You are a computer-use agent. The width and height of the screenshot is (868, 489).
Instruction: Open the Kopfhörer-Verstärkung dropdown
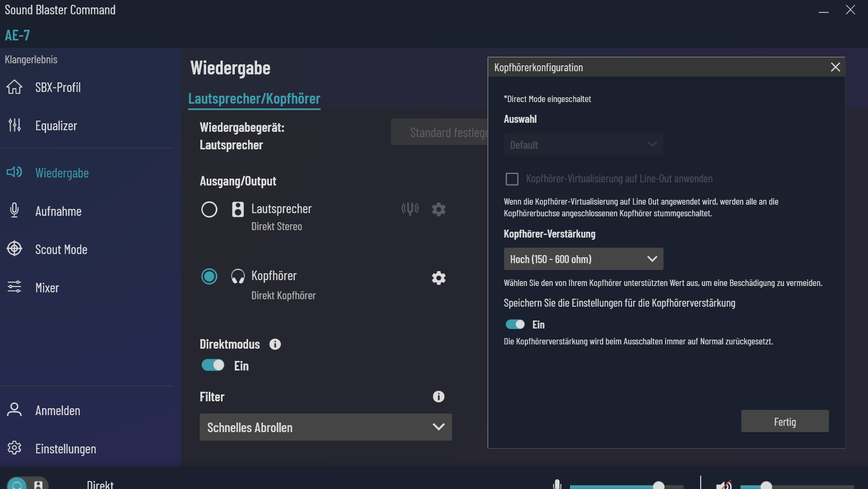(x=583, y=259)
